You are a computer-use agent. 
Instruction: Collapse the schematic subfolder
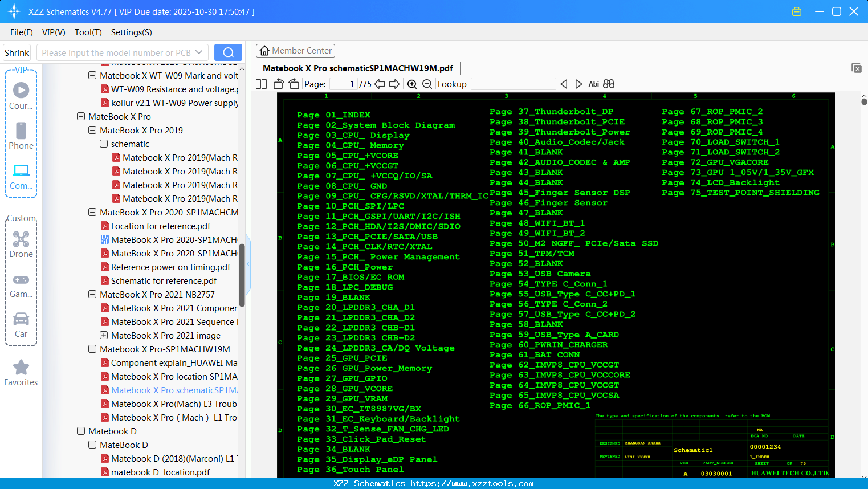coord(104,144)
